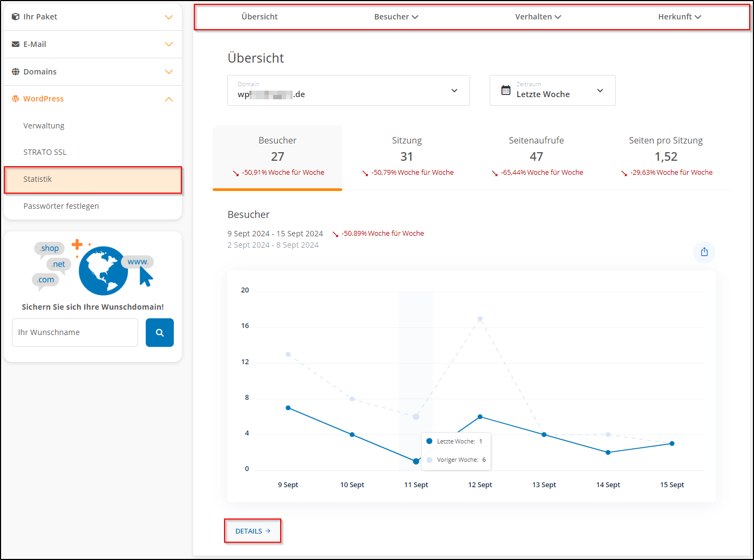This screenshot has height=560, width=754.
Task: Click the globe illustration in domain promo
Action: (103, 270)
